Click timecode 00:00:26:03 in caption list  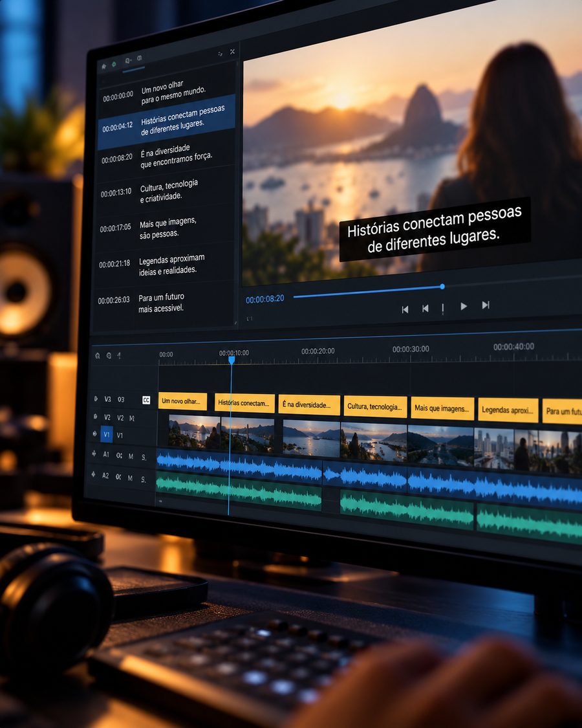pyautogui.click(x=114, y=300)
